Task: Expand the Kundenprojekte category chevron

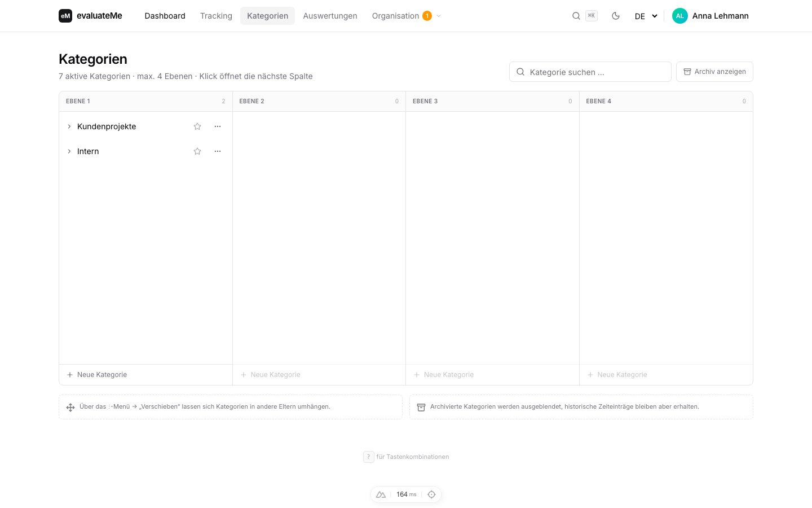Action: [69, 126]
